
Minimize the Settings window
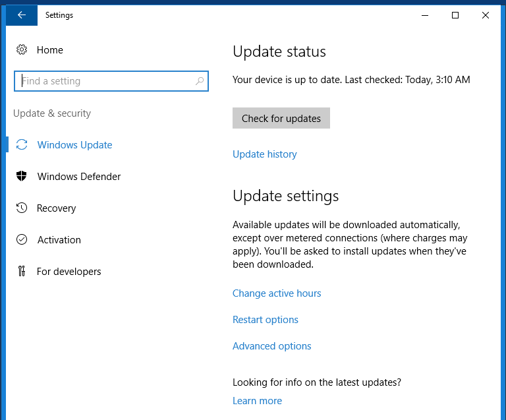coord(425,15)
